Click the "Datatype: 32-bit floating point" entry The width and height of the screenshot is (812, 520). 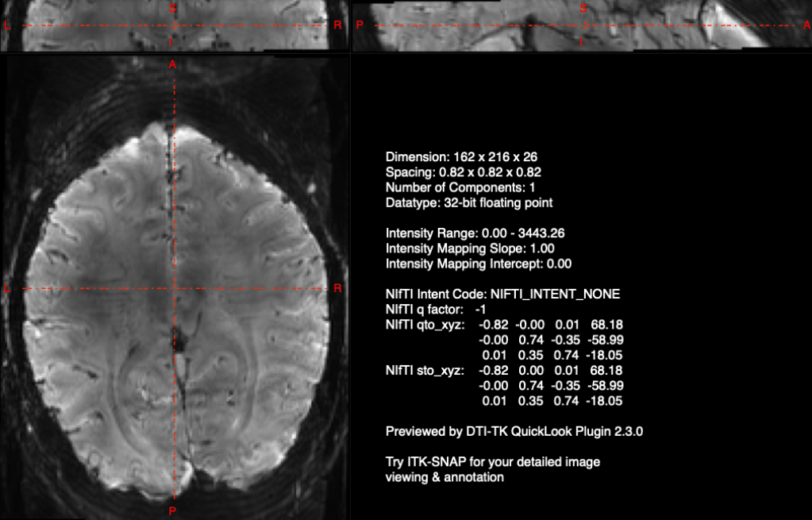click(x=468, y=203)
